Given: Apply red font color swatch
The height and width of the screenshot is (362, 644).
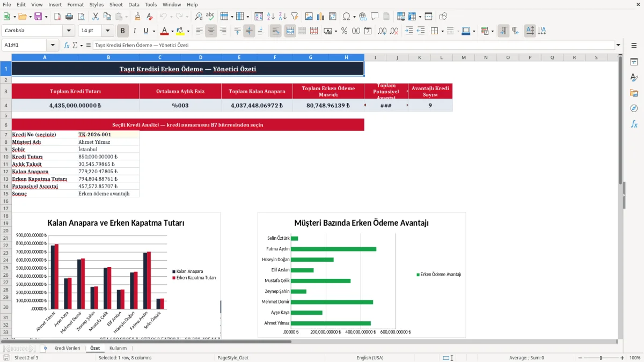Looking at the screenshot, I should (165, 31).
